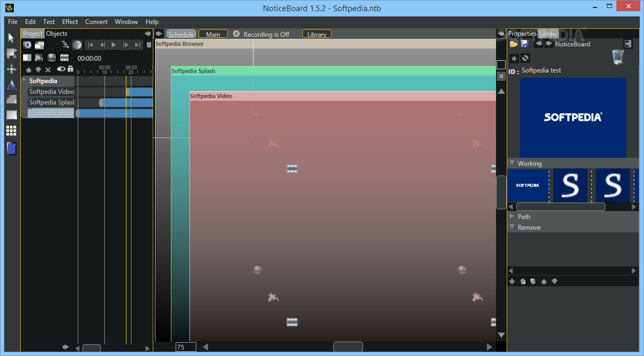Open the Effect menu
644x356 pixels.
point(70,22)
